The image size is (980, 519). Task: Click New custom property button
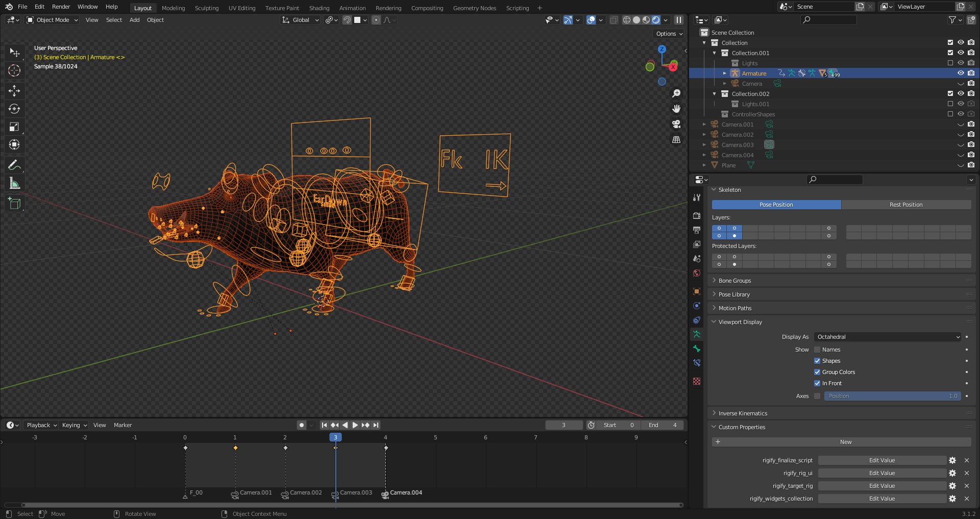point(842,442)
